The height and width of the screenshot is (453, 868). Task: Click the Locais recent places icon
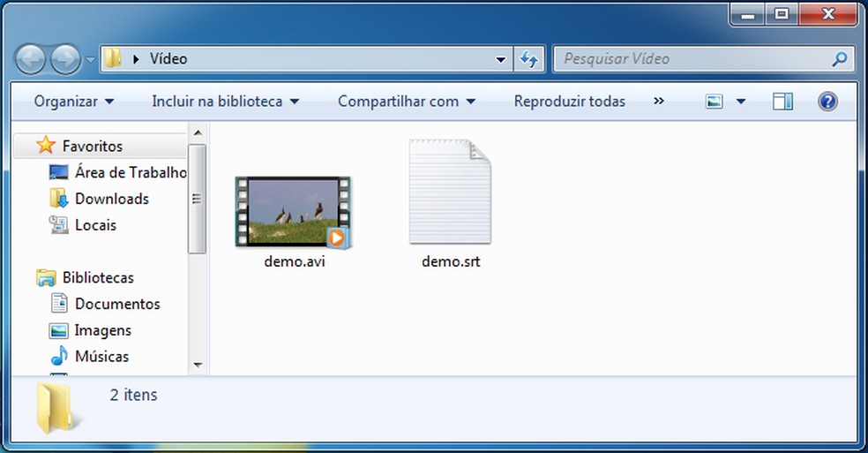(x=59, y=225)
